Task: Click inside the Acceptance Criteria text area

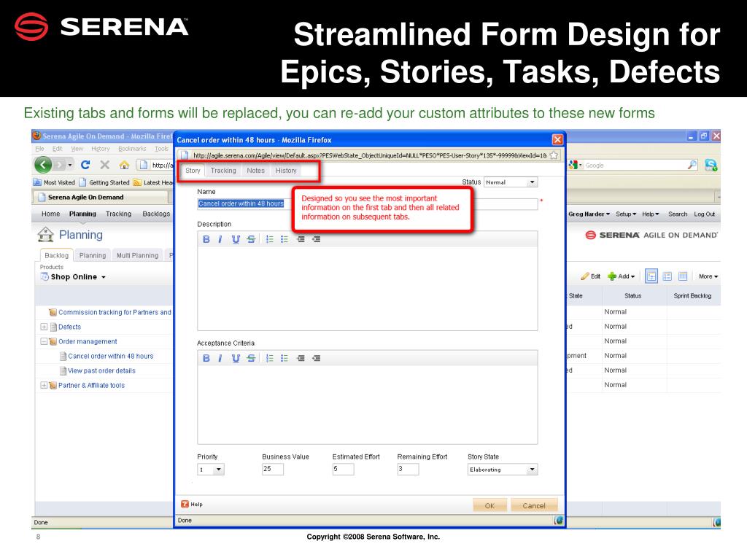Action: (x=368, y=404)
